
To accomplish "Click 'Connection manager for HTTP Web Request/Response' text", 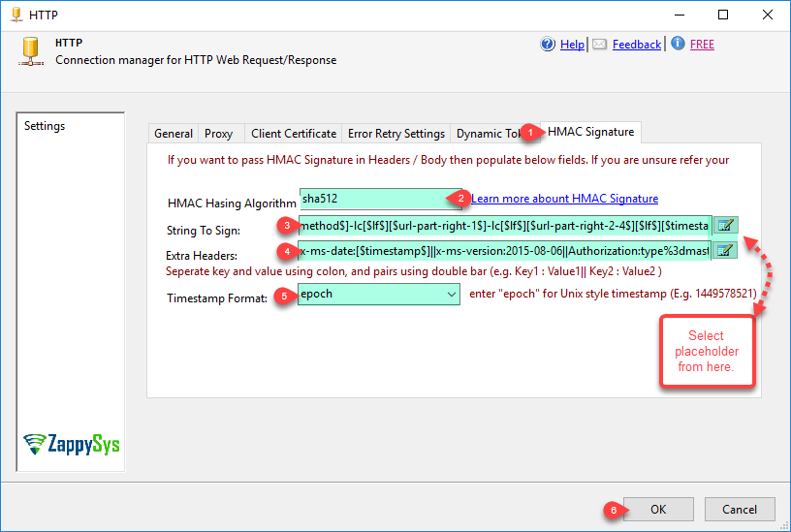I will (196, 60).
